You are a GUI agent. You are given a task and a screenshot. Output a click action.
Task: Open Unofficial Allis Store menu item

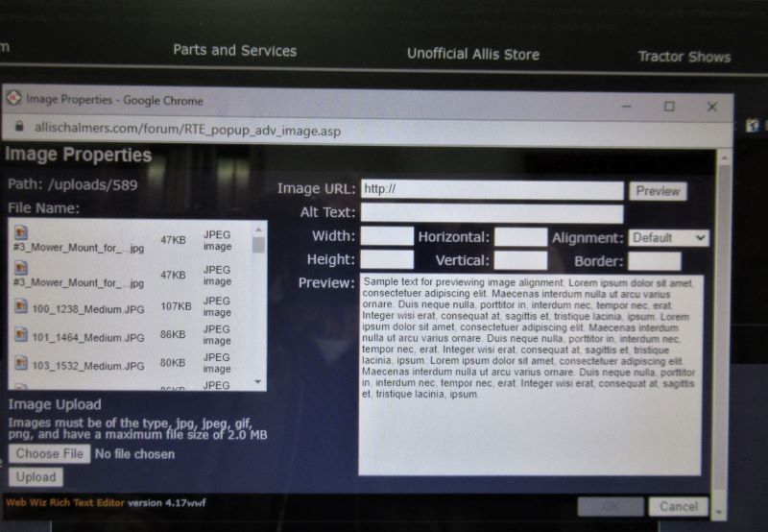(473, 54)
